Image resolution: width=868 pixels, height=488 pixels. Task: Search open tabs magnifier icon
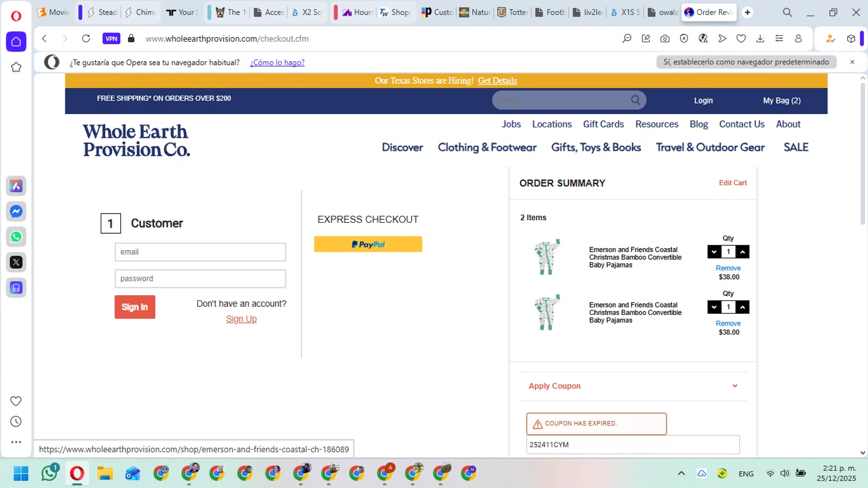(788, 12)
